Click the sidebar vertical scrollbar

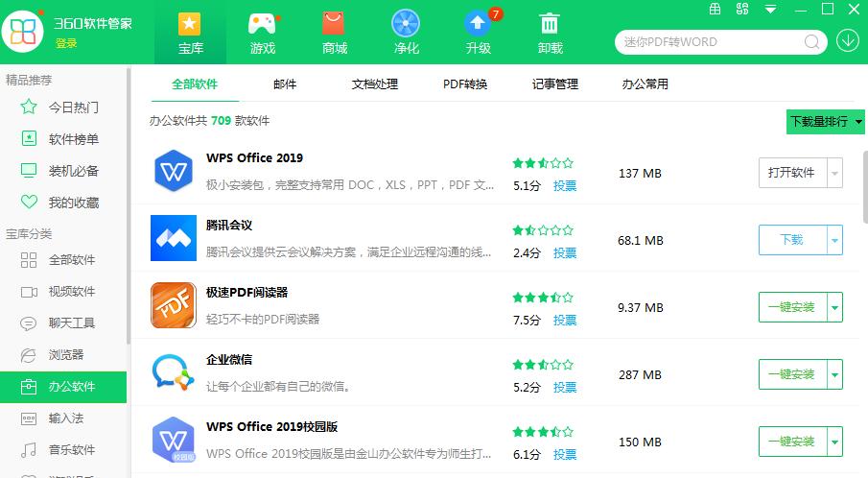point(129,206)
